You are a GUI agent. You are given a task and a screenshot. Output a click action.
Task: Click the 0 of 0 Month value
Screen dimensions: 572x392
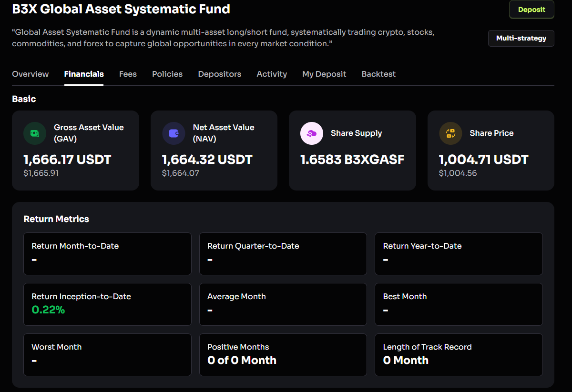click(x=242, y=360)
